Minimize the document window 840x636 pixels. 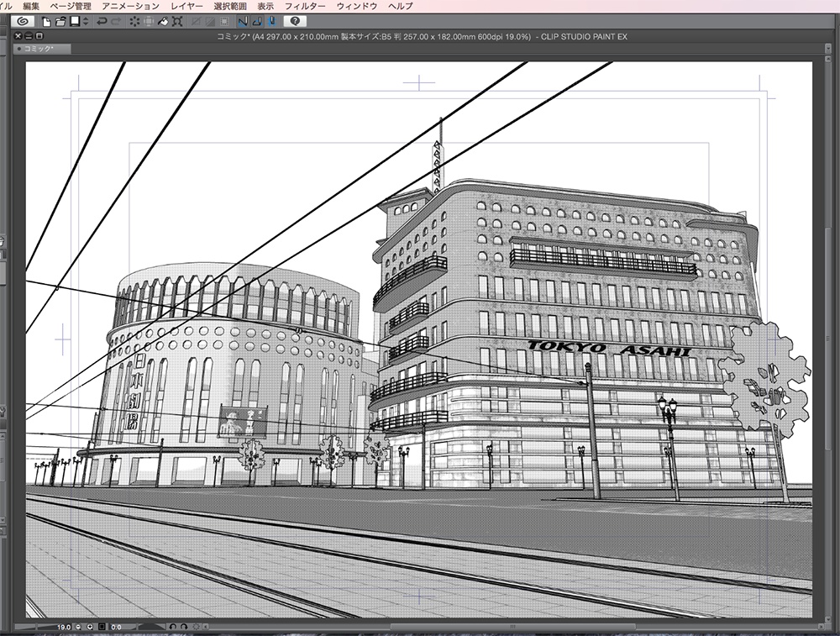pyautogui.click(x=29, y=36)
